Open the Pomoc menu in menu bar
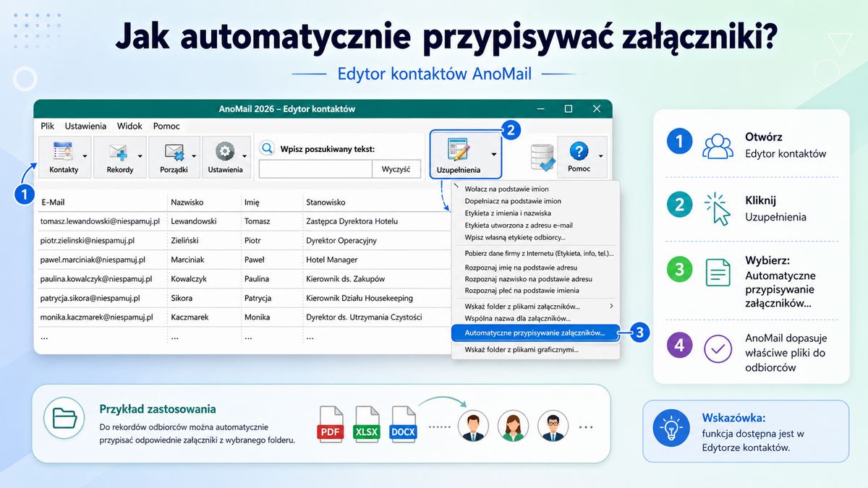 [166, 126]
